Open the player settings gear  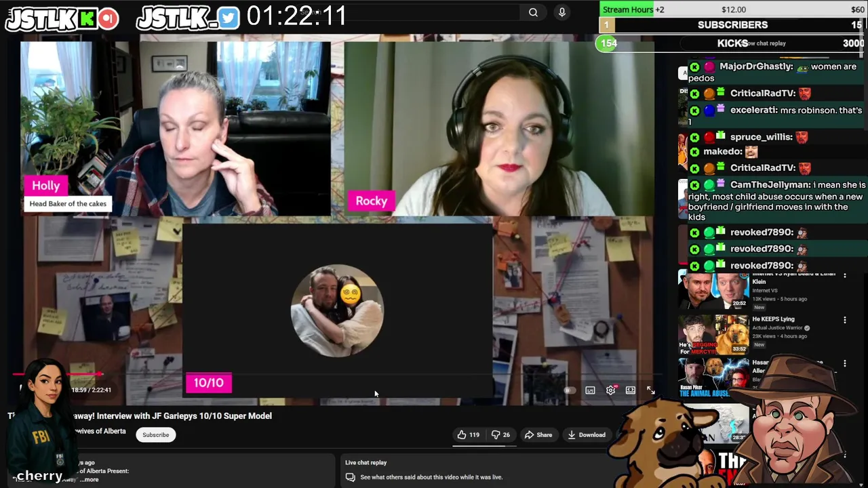pyautogui.click(x=610, y=390)
